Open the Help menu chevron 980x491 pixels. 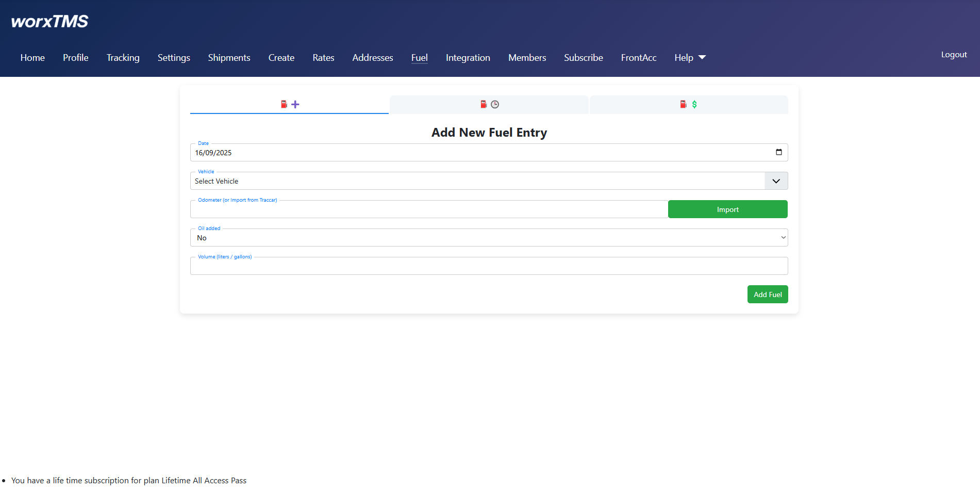(x=703, y=57)
